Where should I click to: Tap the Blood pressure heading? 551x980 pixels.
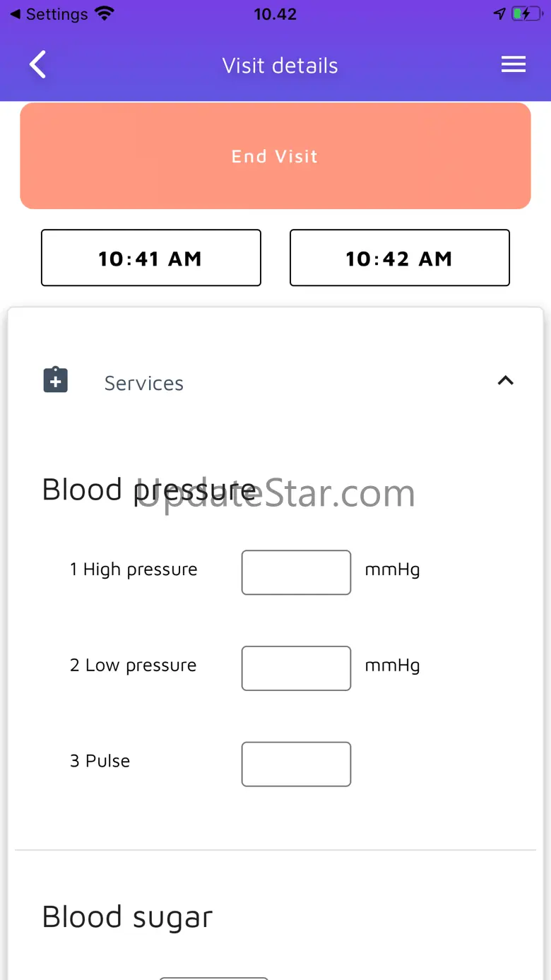149,490
